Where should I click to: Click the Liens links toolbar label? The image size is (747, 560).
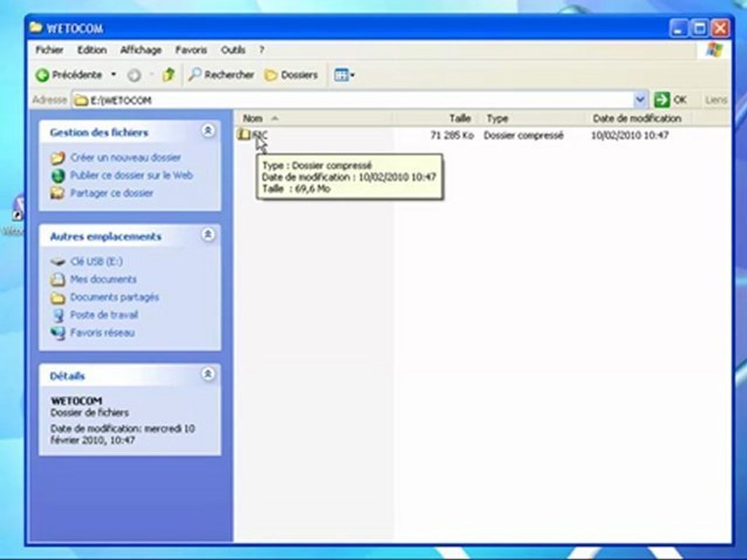coord(716,100)
